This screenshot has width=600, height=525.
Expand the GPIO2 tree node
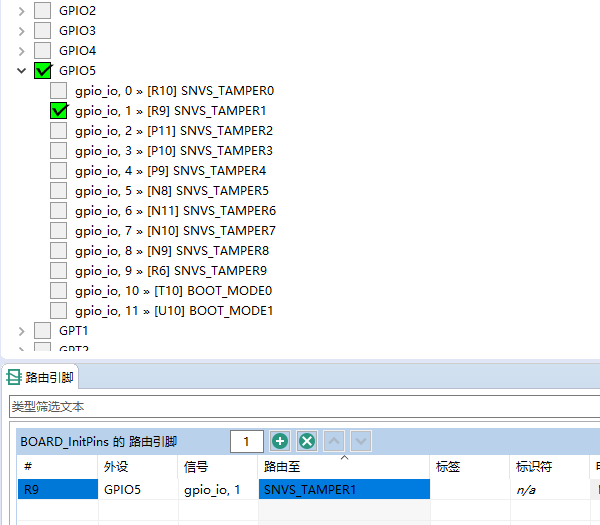click(x=21, y=11)
